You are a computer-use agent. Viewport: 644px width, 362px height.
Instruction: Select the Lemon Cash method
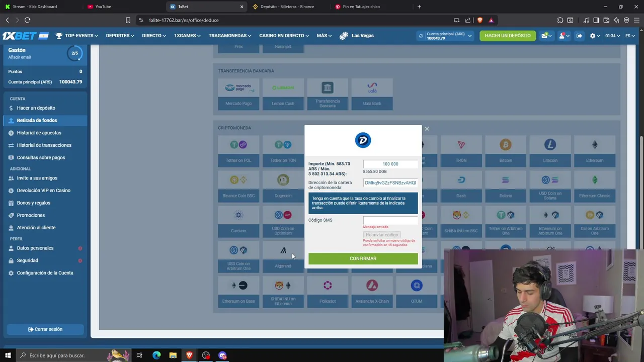283,94
